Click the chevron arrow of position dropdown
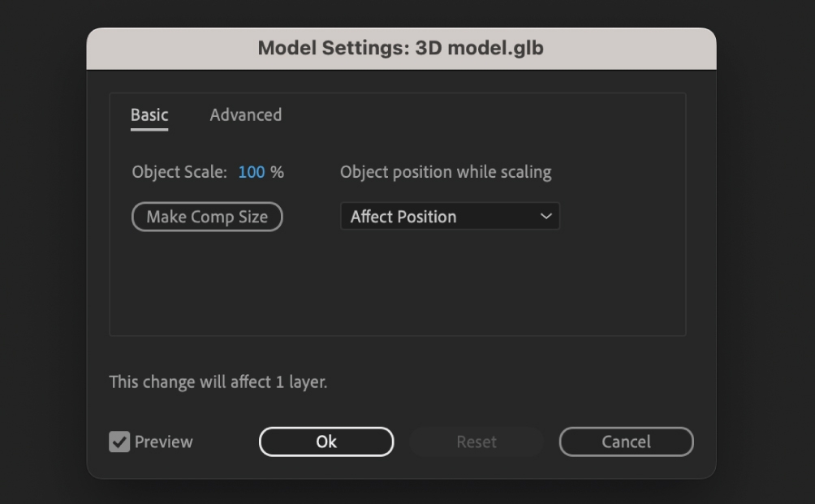The image size is (815, 504). [546, 217]
